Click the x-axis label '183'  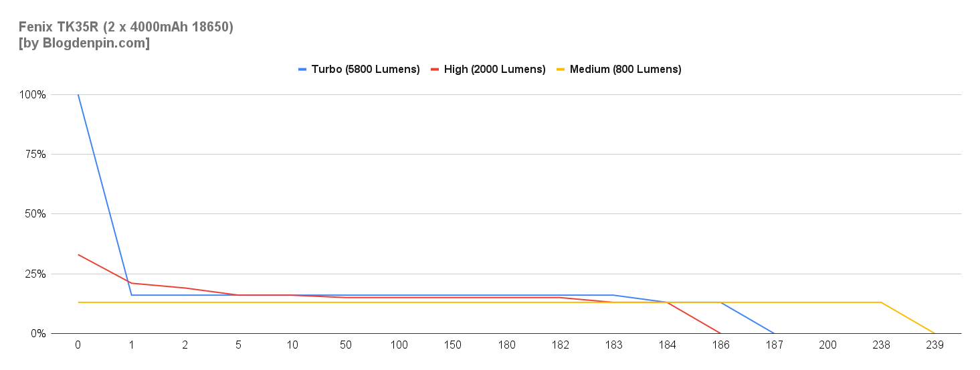(x=613, y=345)
